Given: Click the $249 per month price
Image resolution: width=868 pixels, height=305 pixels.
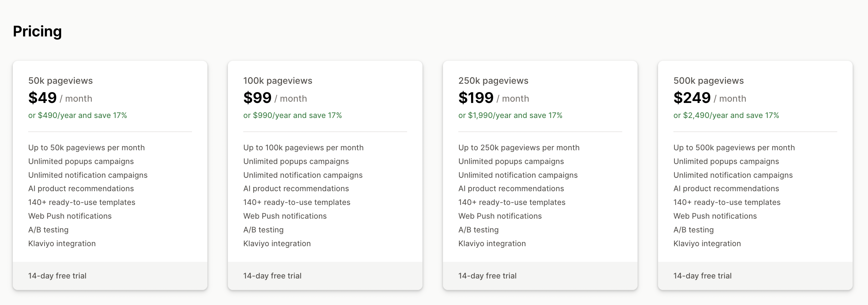Looking at the screenshot, I should point(692,98).
